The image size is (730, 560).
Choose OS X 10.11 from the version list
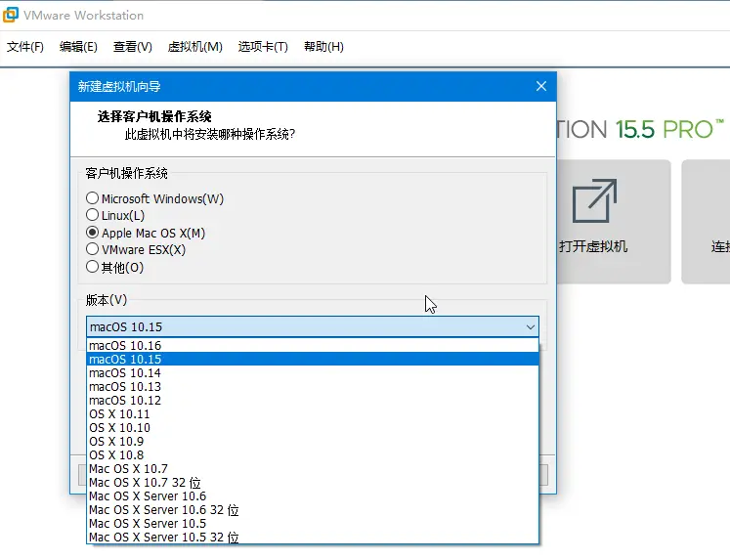click(313, 413)
